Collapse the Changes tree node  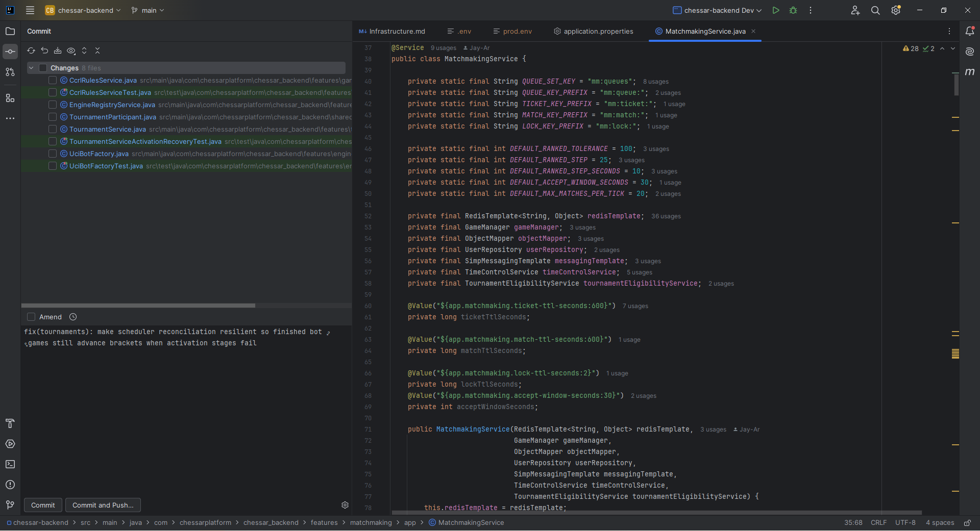(31, 68)
